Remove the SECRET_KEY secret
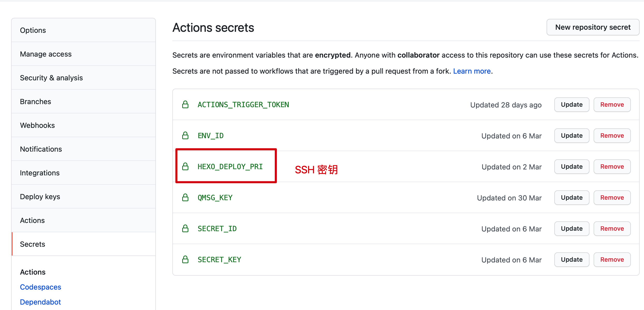Screen dimensions: 644x310 [612, 260]
